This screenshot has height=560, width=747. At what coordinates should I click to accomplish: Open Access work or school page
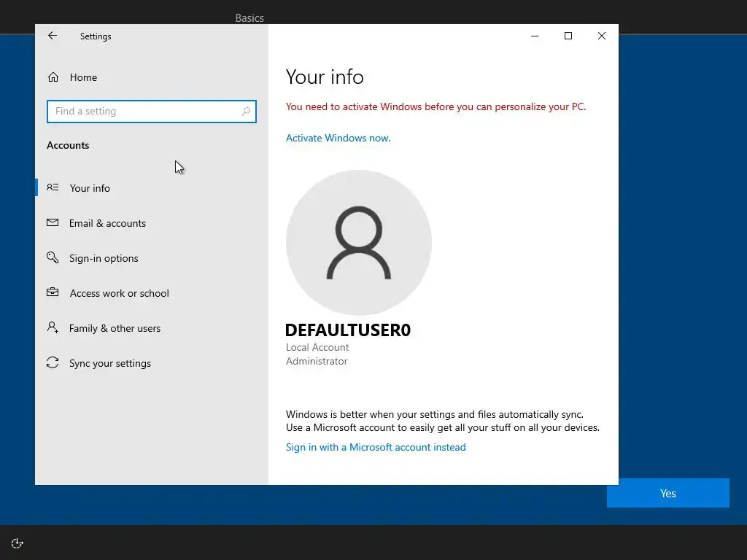tap(152, 293)
